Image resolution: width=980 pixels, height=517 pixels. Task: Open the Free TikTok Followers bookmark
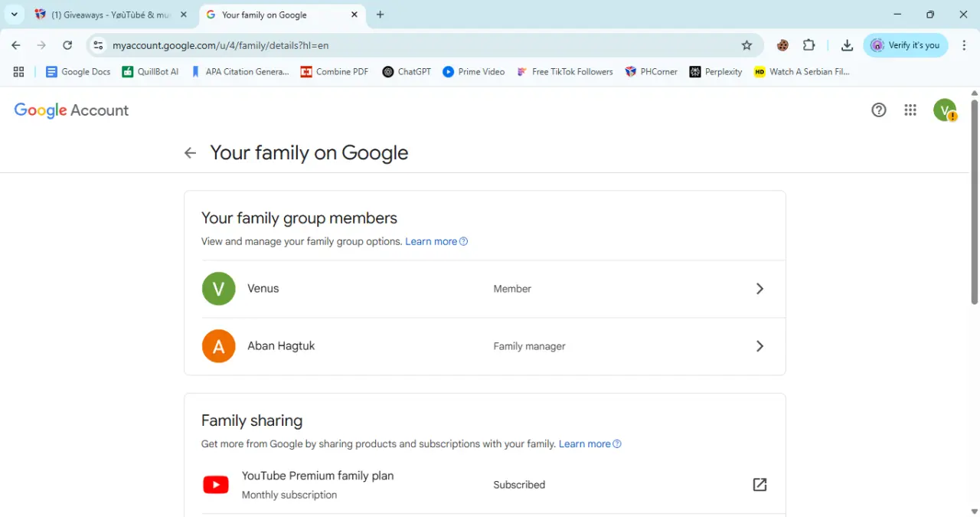point(565,71)
